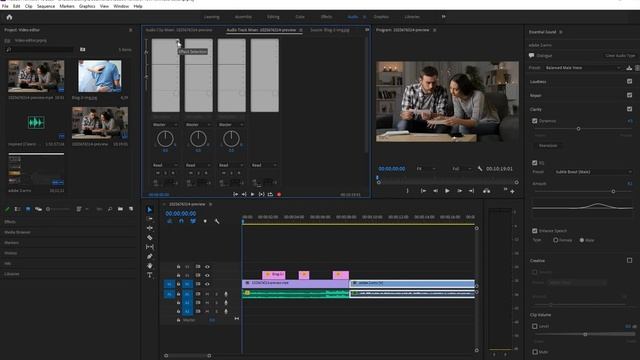The height and width of the screenshot is (360, 640).
Task: Play in Audio Track Mixer
Action: 252,194
